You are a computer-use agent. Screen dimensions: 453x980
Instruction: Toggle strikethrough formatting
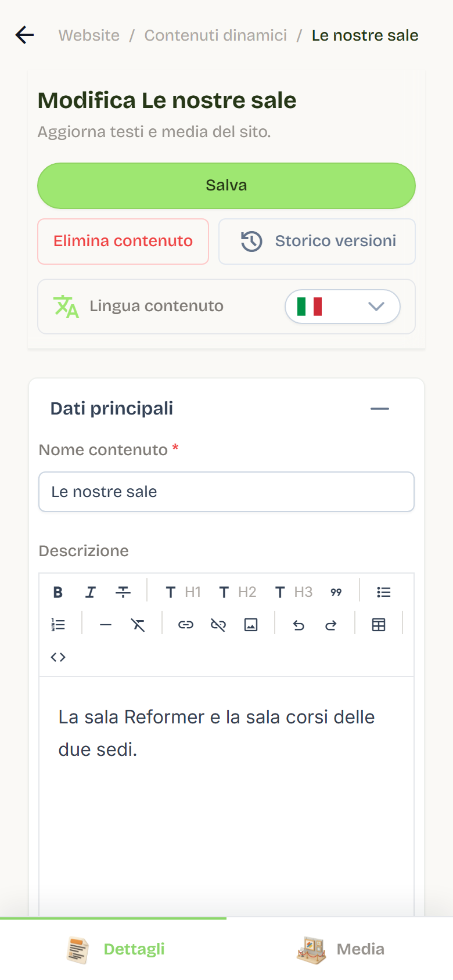pos(123,592)
